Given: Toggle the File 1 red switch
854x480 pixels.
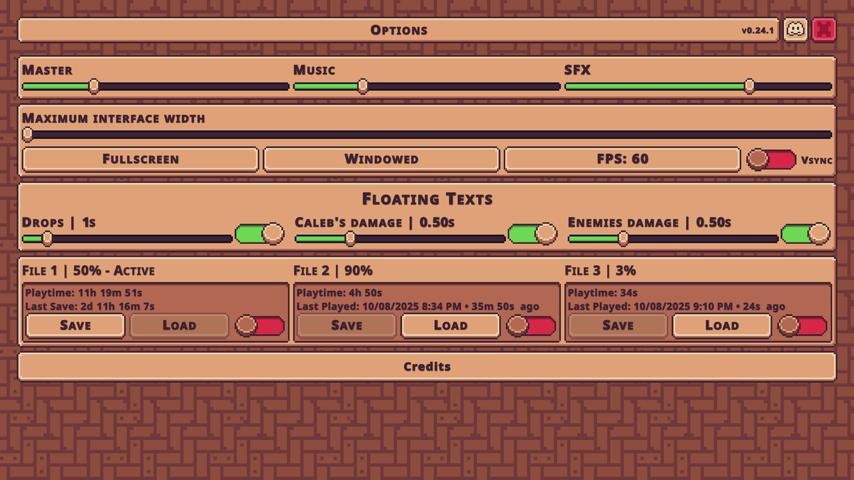Looking at the screenshot, I should point(260,325).
